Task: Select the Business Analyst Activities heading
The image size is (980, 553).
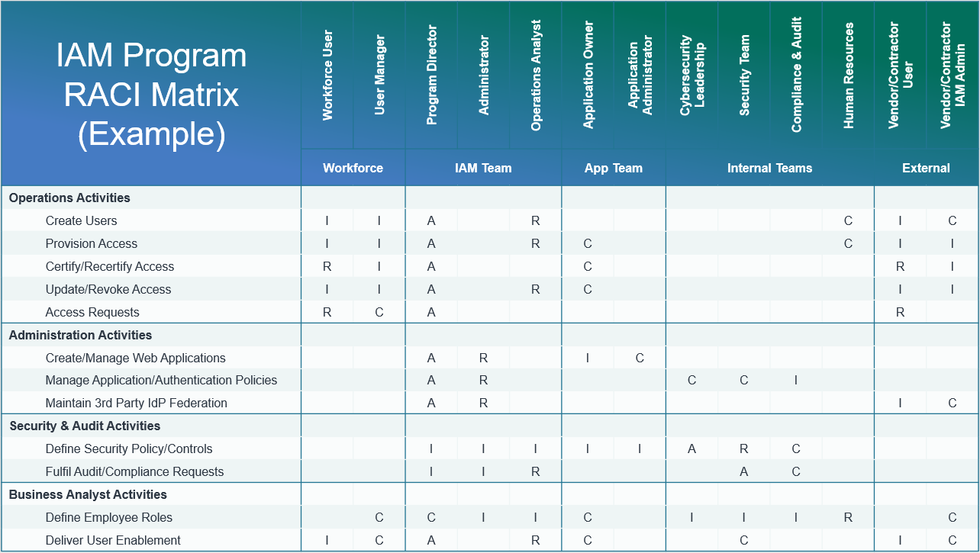Action: coord(88,494)
